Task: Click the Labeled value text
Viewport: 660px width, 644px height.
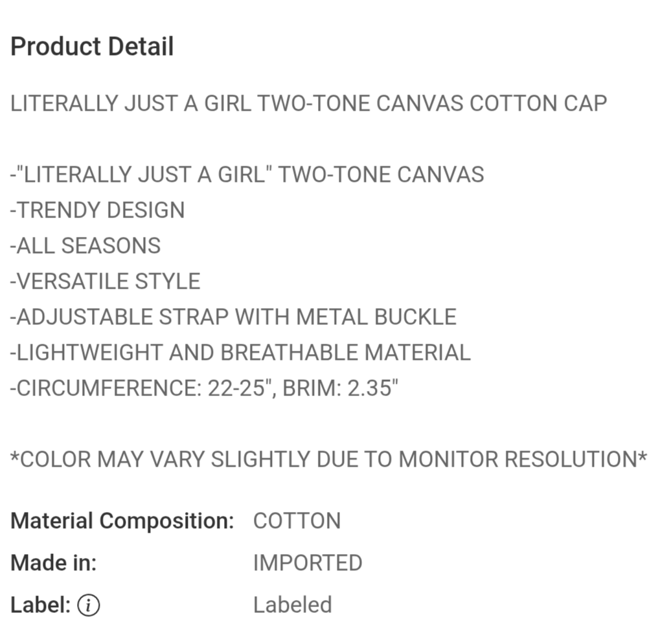Action: (x=292, y=605)
